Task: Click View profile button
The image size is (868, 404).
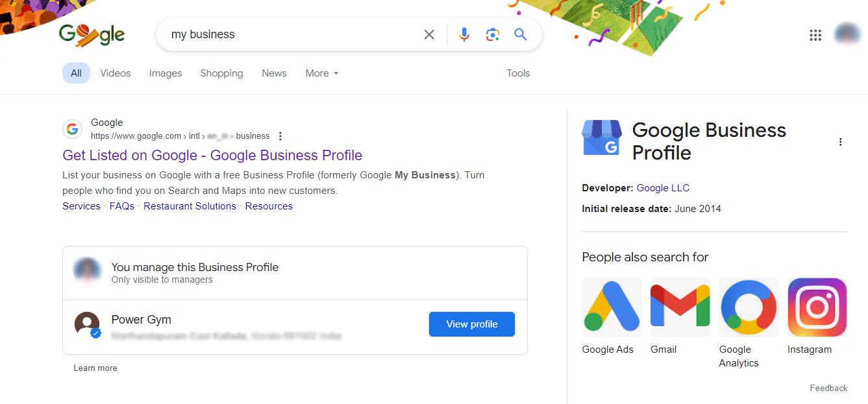Action: click(472, 324)
